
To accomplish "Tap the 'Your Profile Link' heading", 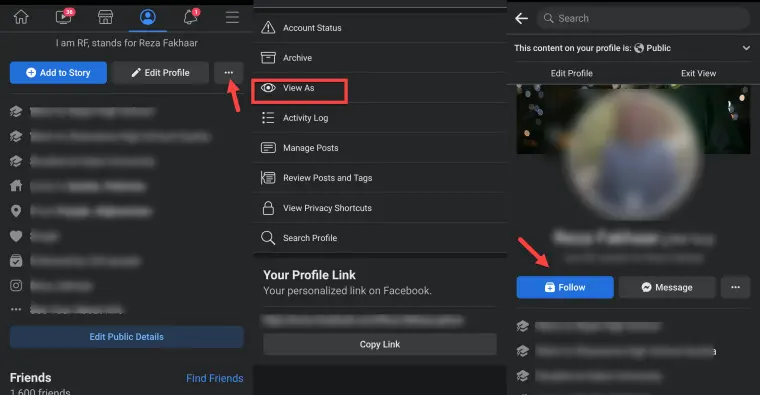I will 309,275.
